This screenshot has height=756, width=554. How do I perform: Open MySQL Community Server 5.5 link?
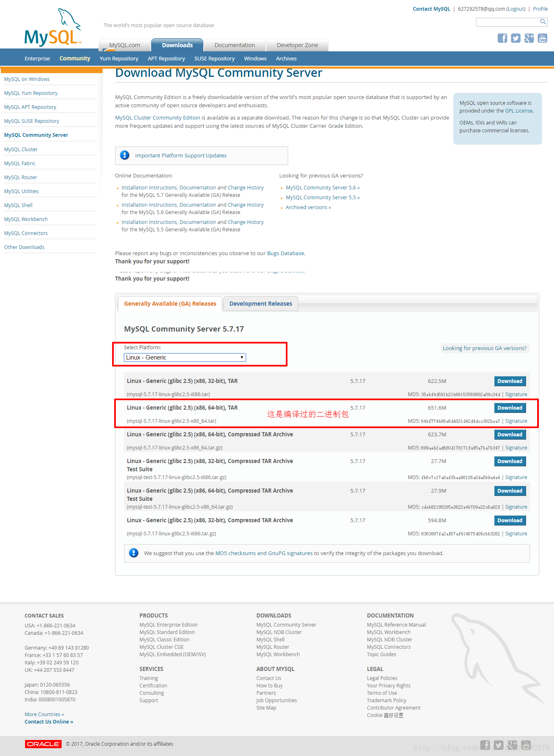pyautogui.click(x=323, y=198)
